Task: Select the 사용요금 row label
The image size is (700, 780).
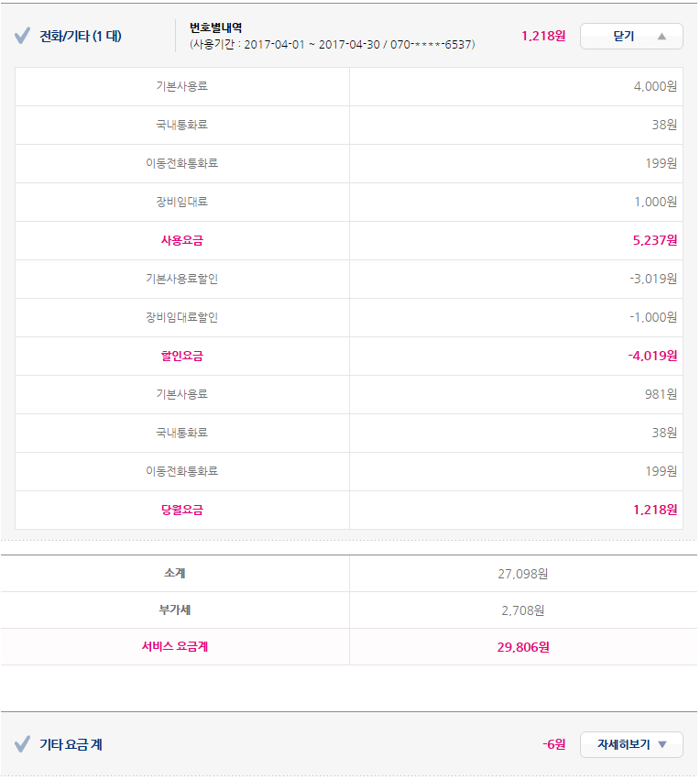Action: [181, 240]
